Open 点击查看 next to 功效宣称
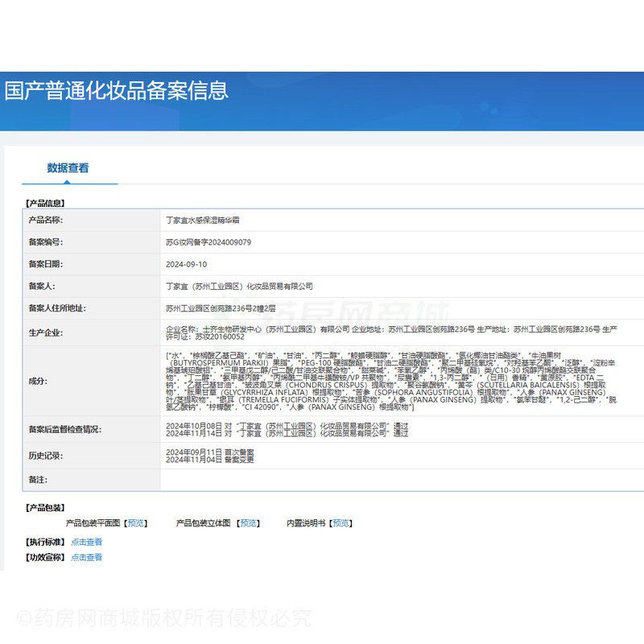This screenshot has height=644, width=644. point(86,557)
